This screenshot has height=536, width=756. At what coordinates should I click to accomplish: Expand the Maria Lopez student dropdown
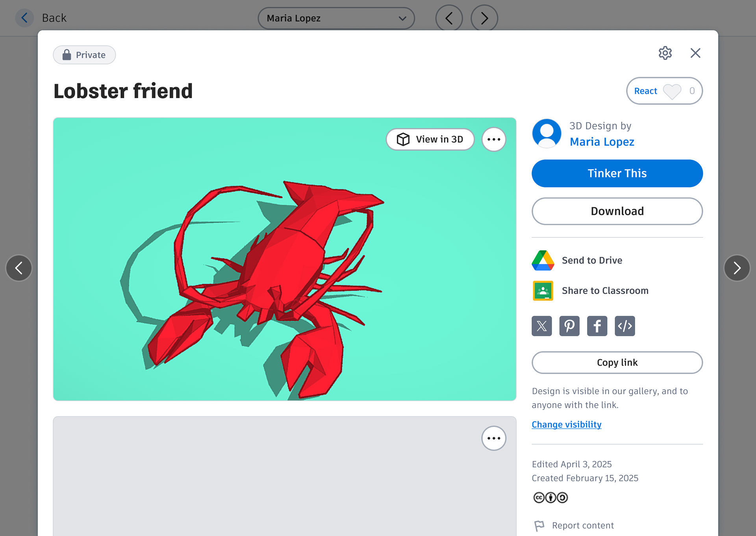[336, 18]
